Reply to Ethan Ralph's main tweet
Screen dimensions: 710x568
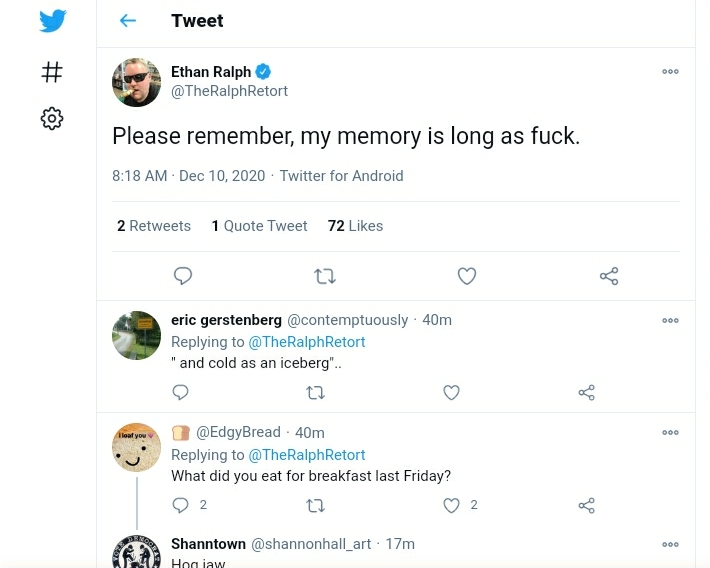click(x=183, y=276)
